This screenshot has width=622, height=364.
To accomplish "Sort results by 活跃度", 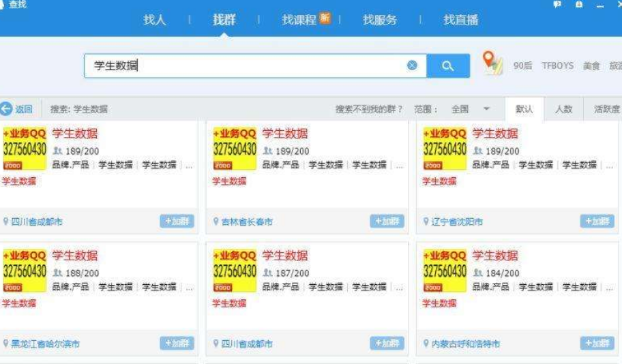I will (x=606, y=109).
